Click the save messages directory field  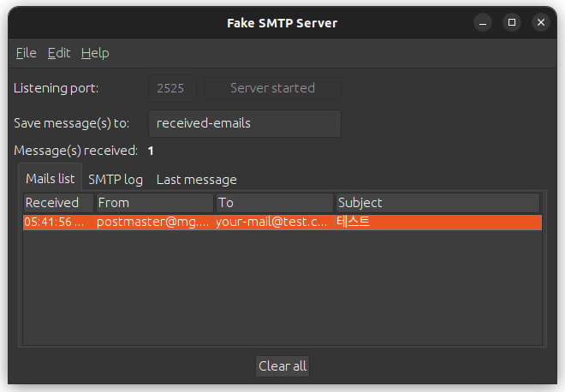245,123
